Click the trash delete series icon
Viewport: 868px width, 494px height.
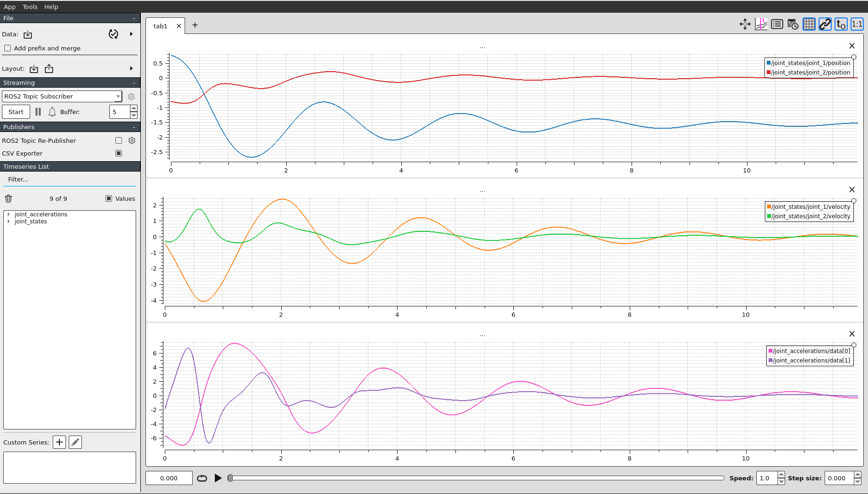[8, 198]
